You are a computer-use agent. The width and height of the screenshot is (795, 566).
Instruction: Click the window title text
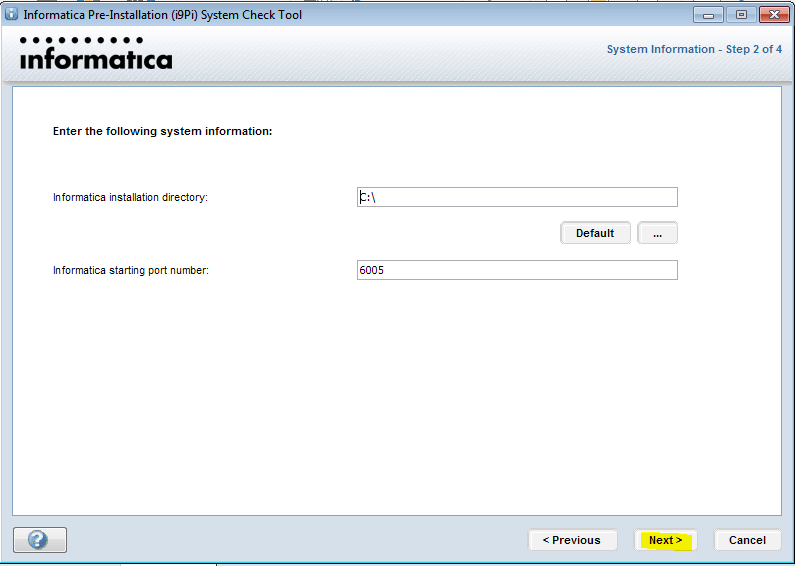[x=163, y=15]
